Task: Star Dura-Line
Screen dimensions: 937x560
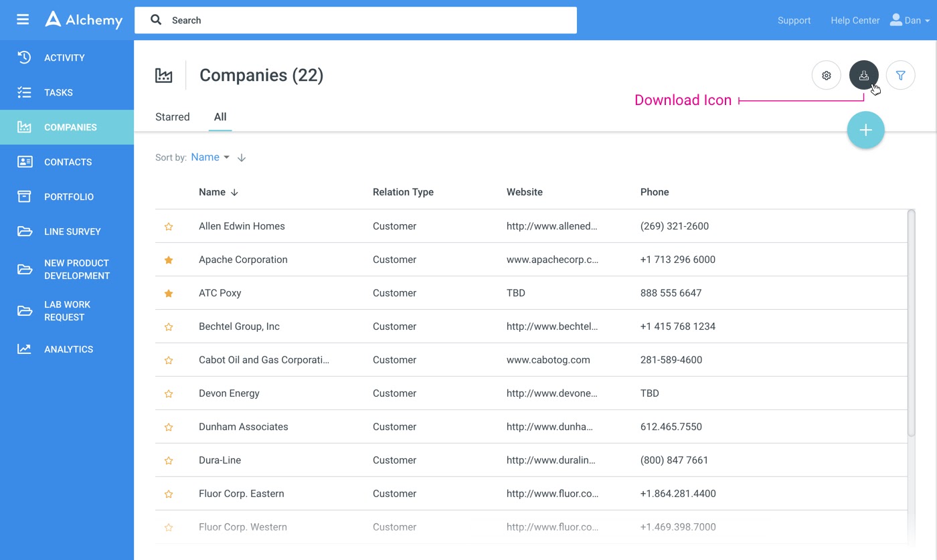Action: pos(169,461)
